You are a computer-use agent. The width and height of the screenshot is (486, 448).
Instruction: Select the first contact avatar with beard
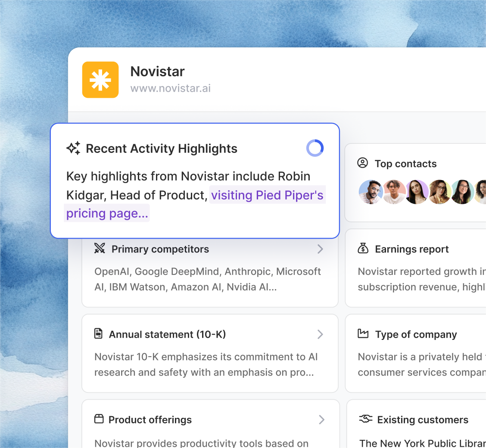[x=371, y=192]
